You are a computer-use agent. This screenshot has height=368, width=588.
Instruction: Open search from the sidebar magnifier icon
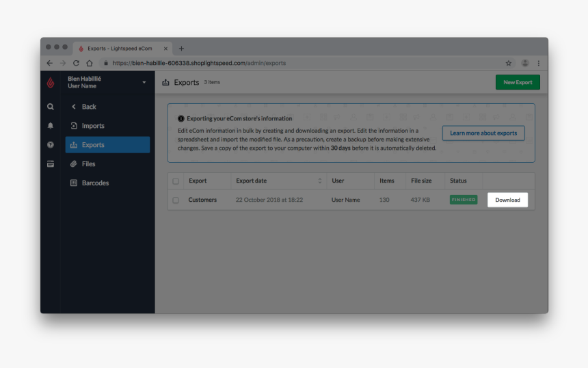(50, 107)
